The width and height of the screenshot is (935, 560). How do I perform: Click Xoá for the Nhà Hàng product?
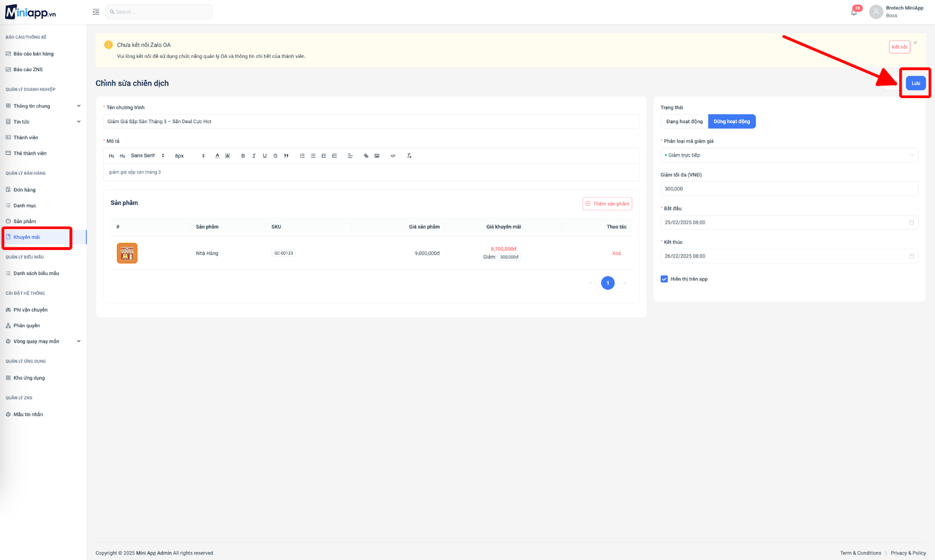617,253
